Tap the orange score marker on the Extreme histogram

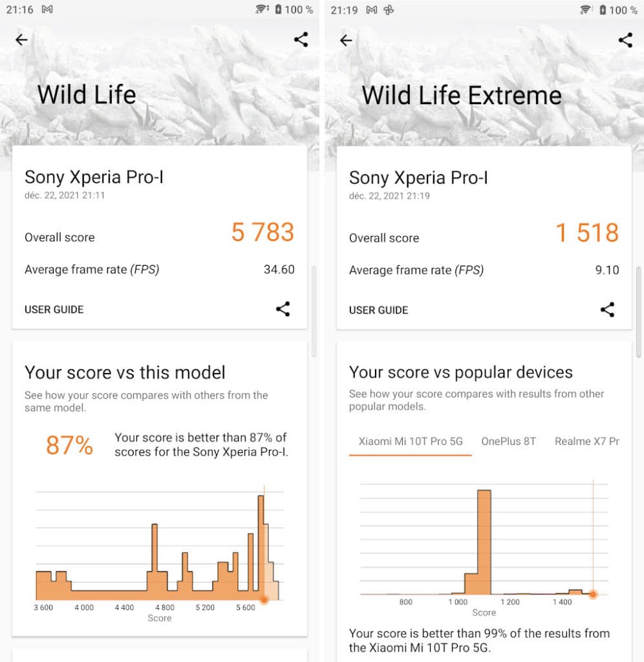click(x=593, y=594)
